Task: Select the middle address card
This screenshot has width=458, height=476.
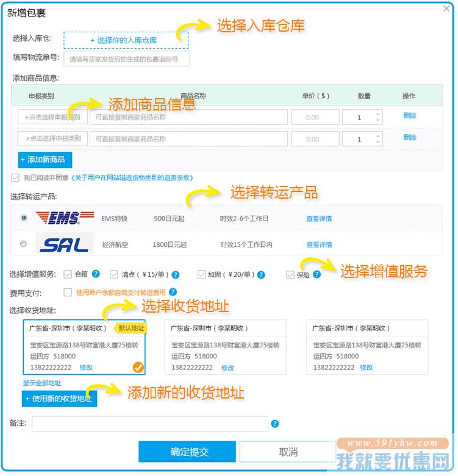Action: (226, 347)
